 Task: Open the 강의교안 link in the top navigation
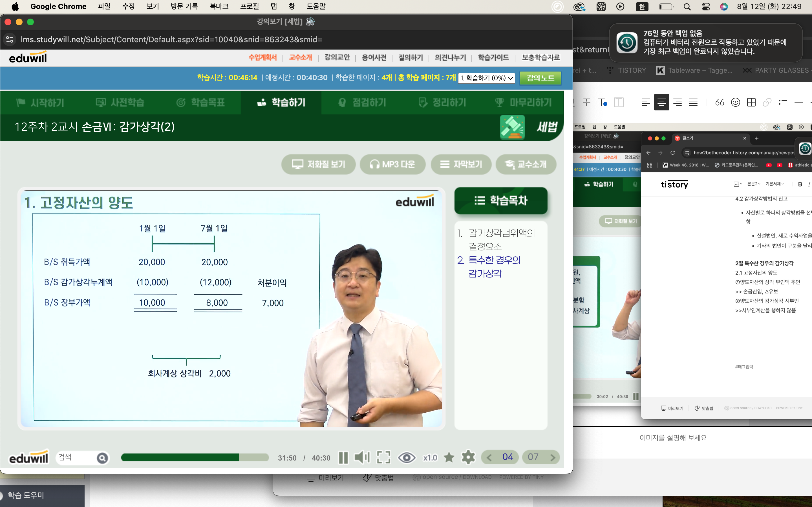point(337,58)
